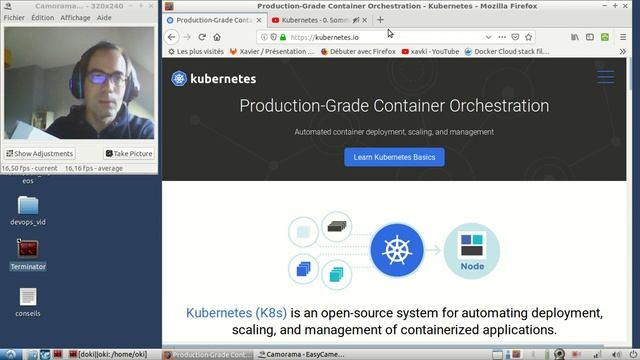
Task: Open page actions three-dots menu
Action: tap(502, 37)
